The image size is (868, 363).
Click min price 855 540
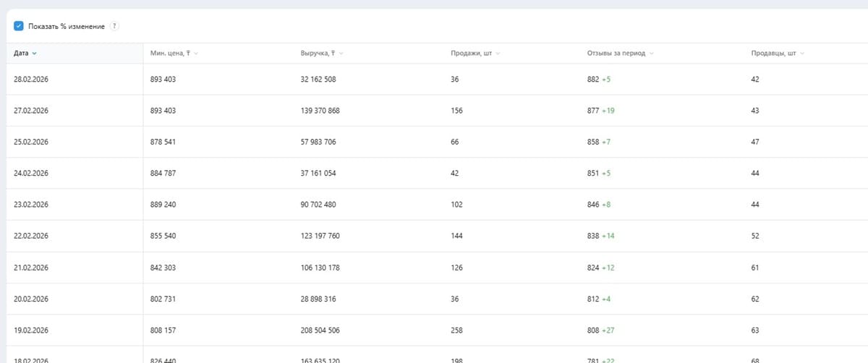point(163,236)
